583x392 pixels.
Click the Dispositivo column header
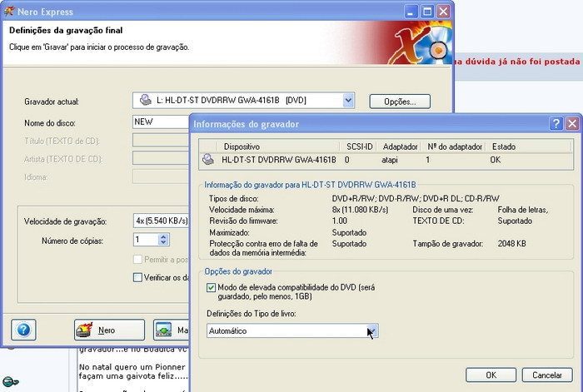point(242,146)
